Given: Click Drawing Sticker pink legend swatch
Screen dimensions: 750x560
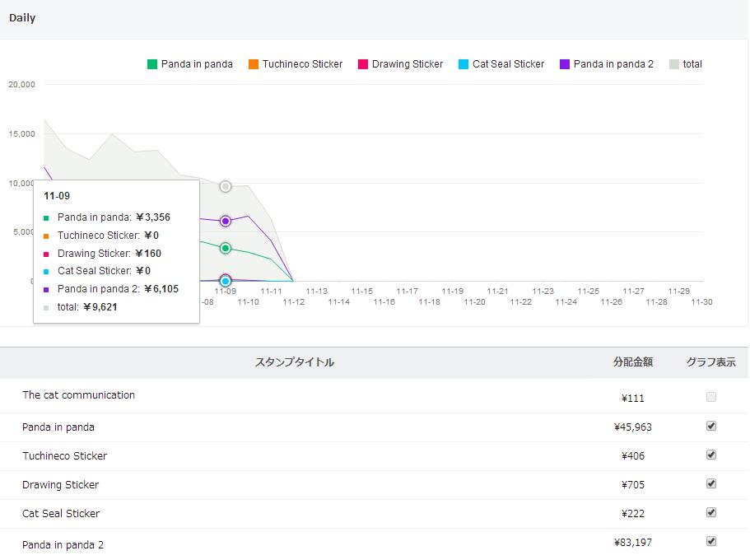Looking at the screenshot, I should click(363, 64).
